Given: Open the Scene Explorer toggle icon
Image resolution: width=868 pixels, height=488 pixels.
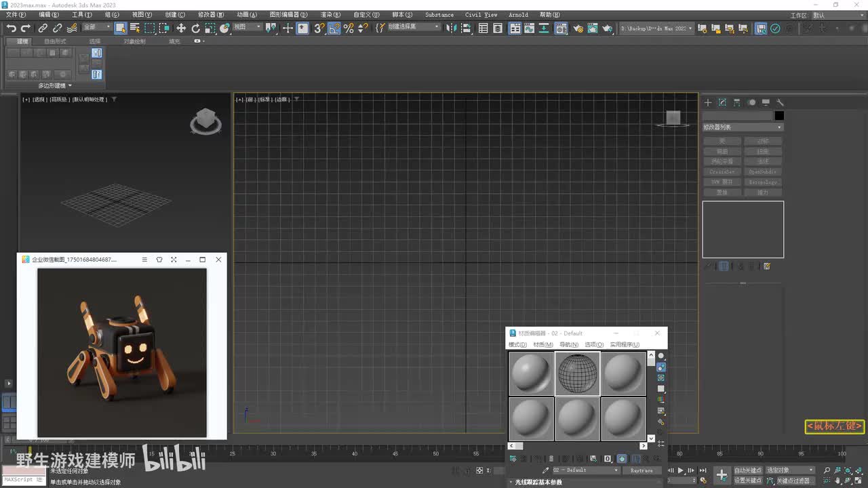Looking at the screenshot, I should click(x=484, y=28).
